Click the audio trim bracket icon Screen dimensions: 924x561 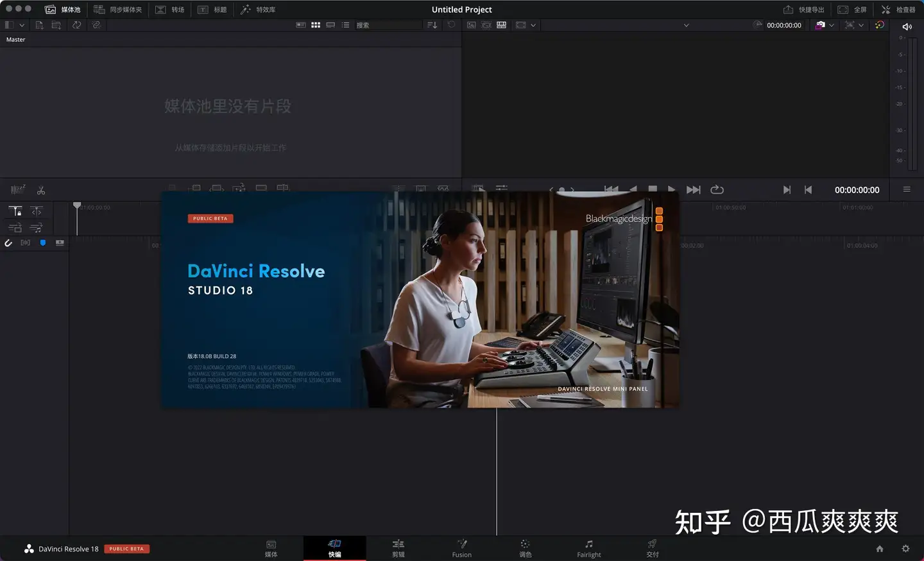point(26,243)
